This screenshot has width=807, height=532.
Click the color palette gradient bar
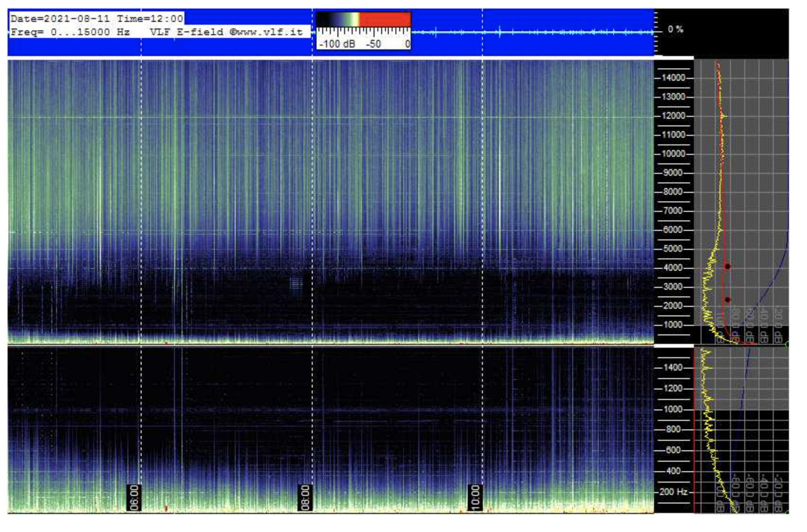point(364,19)
